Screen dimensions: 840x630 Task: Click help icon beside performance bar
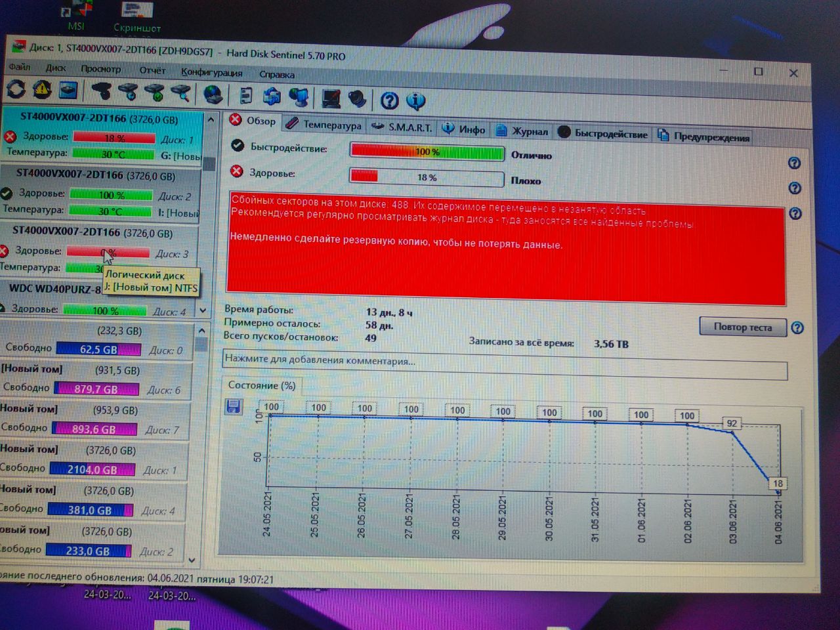794,163
